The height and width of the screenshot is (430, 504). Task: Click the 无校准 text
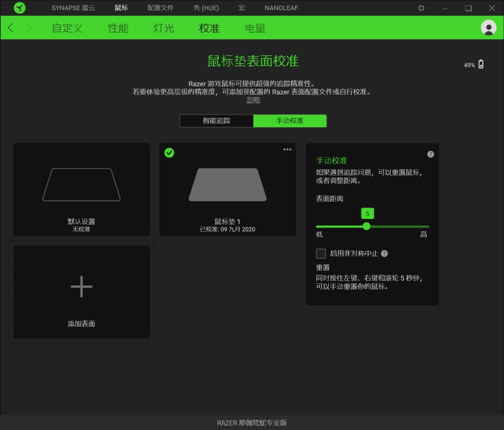tap(81, 229)
